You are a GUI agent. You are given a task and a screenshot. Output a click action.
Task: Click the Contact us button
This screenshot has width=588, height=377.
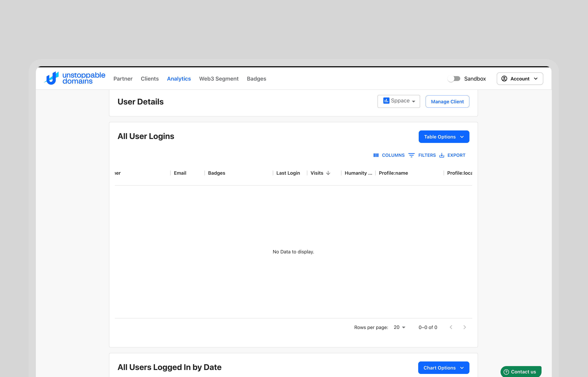pos(521,372)
